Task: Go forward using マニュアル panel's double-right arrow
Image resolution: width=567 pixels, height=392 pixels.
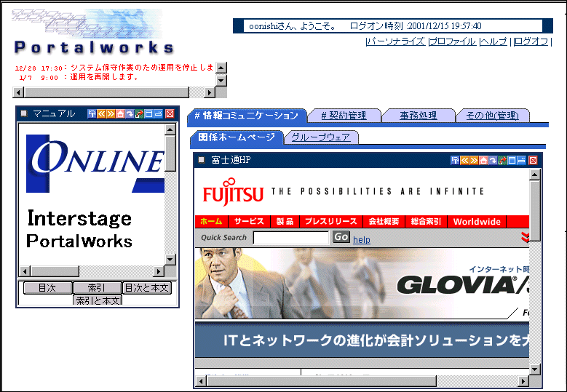Action: (111, 114)
